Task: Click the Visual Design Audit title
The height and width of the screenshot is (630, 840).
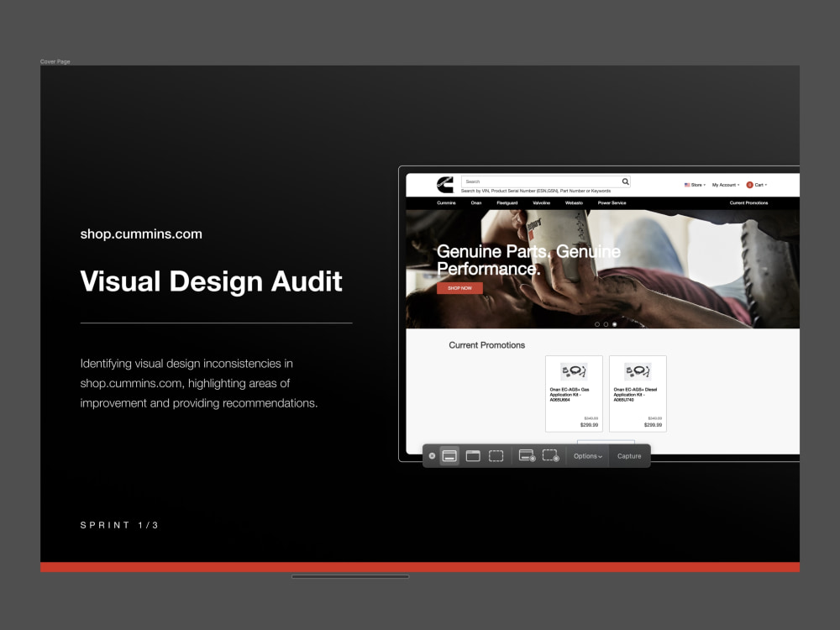Action: (211, 281)
